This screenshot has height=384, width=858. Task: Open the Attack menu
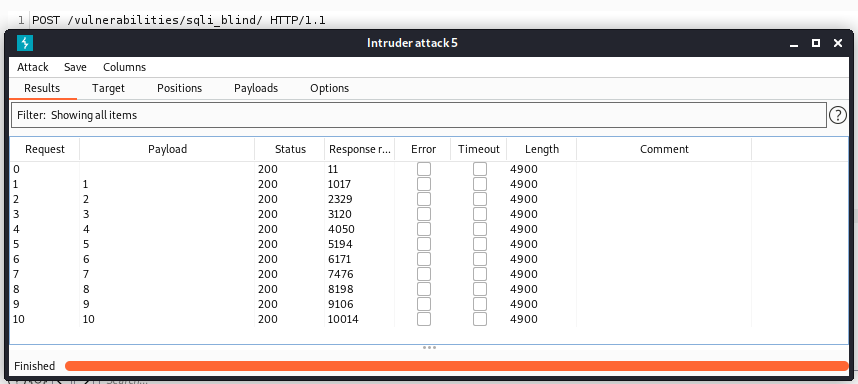coord(33,67)
